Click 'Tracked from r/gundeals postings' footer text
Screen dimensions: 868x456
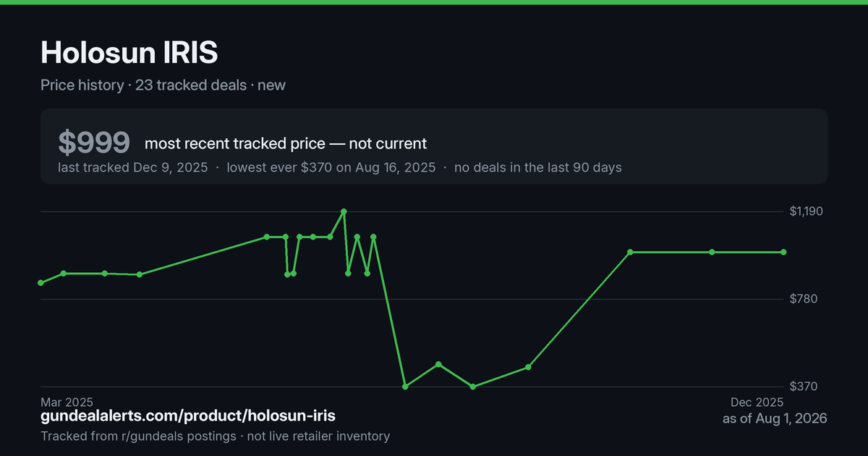coord(138,436)
